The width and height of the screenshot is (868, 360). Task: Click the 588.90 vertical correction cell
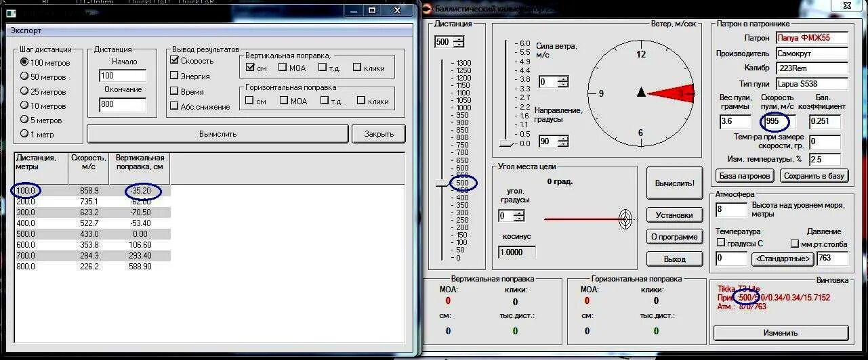coord(140,267)
